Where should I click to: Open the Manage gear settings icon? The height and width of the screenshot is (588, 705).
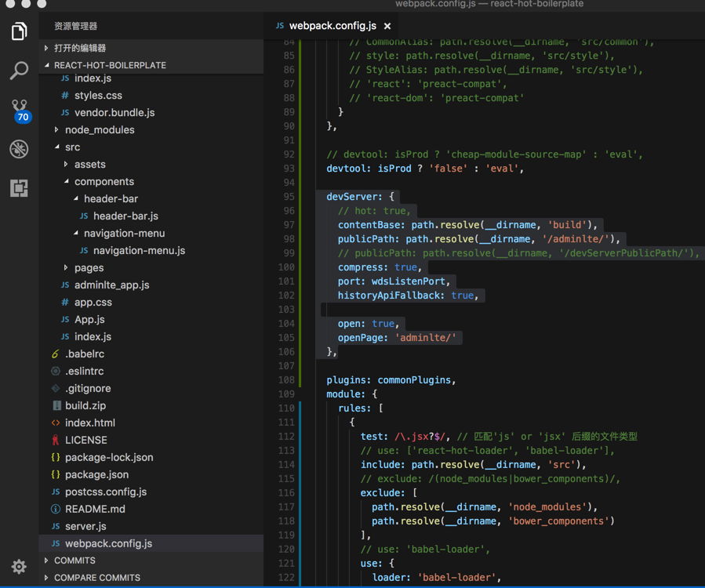point(19,566)
